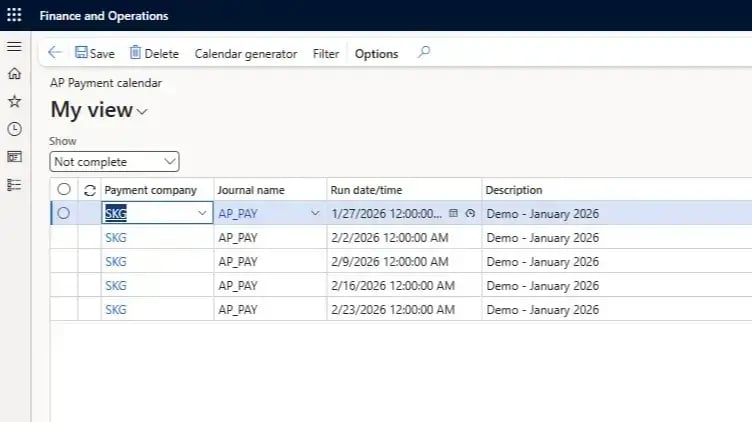Open Calendar generator

246,54
